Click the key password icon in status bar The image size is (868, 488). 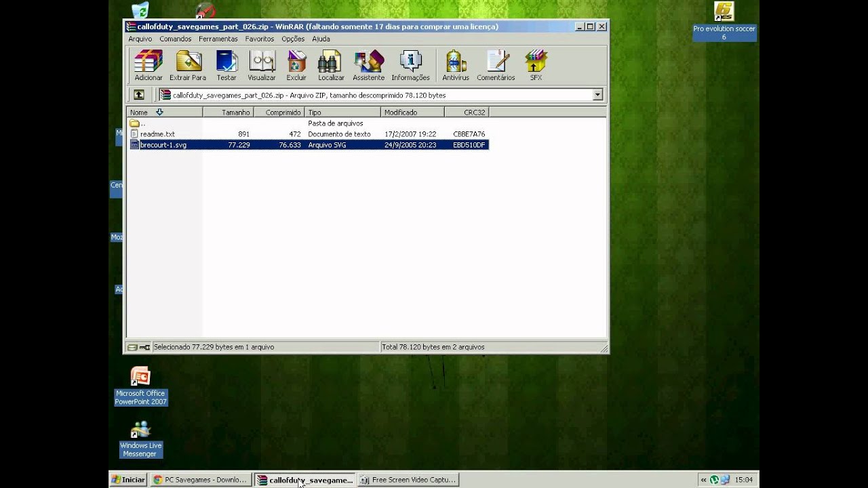[x=144, y=347]
